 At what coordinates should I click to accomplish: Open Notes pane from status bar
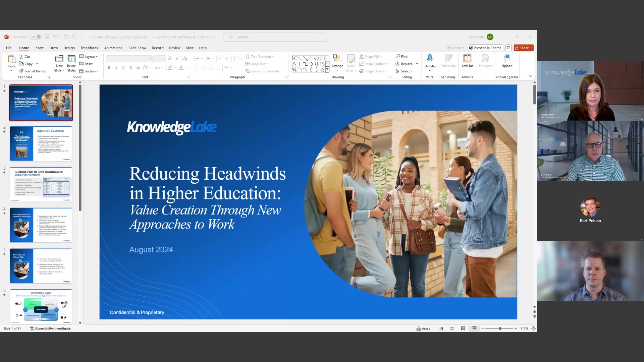[423, 328]
